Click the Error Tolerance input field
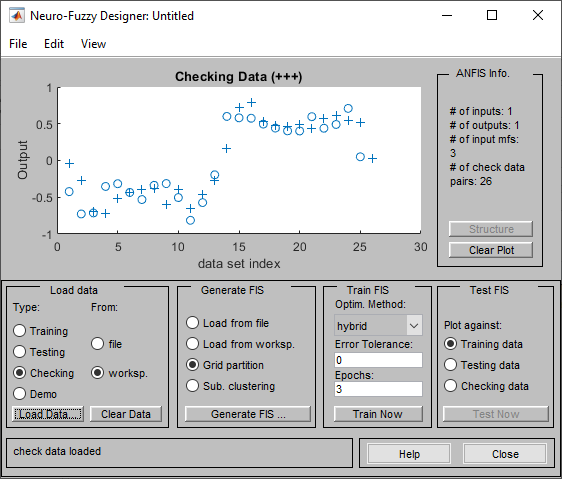This screenshot has height=479, width=562. [378, 360]
